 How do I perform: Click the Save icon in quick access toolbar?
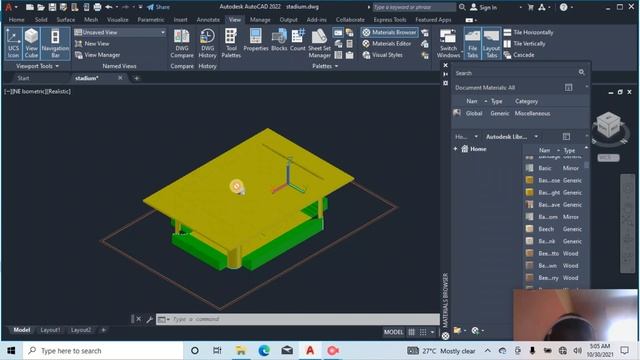(52, 7)
